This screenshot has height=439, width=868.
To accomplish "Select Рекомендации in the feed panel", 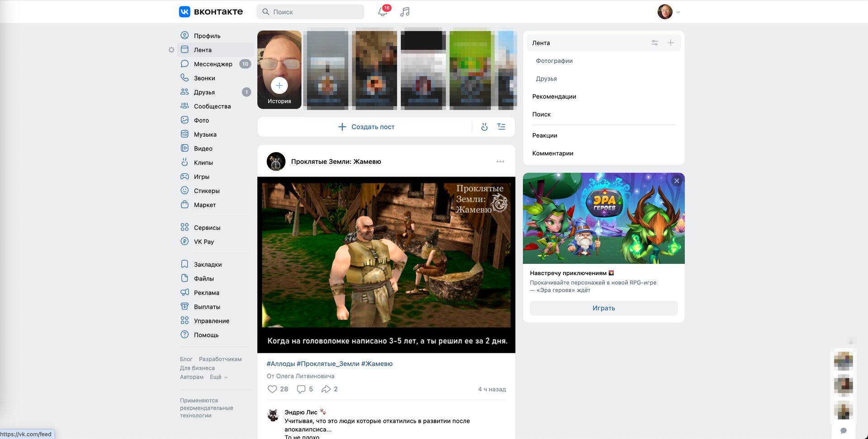I will point(554,96).
